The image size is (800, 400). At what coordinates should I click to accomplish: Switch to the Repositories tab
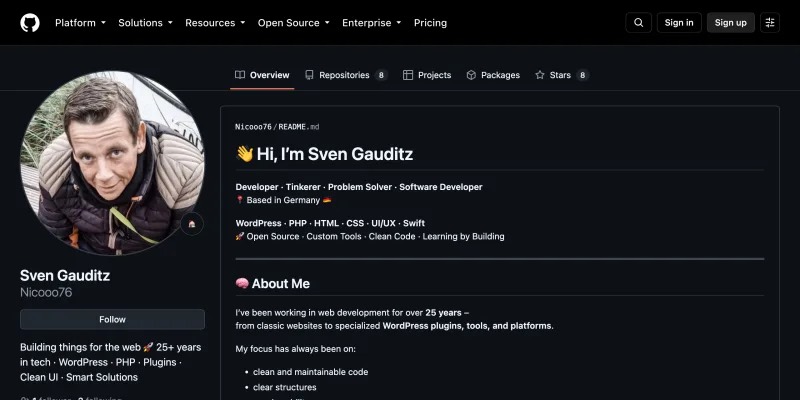click(x=346, y=75)
